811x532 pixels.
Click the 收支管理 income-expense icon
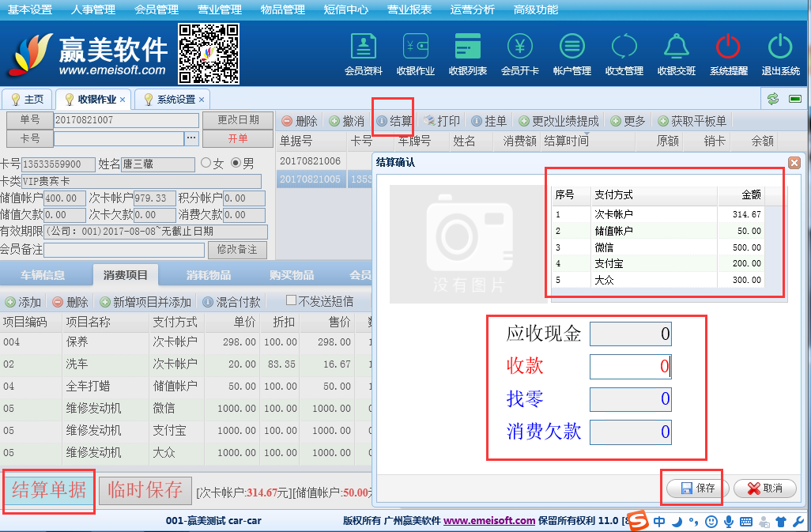(x=624, y=54)
